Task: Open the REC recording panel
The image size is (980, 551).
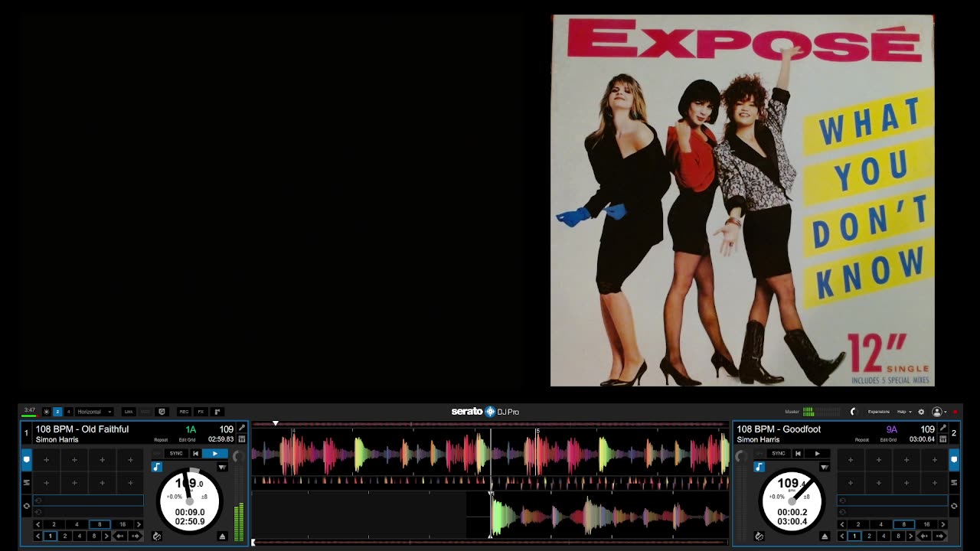Action: point(184,412)
